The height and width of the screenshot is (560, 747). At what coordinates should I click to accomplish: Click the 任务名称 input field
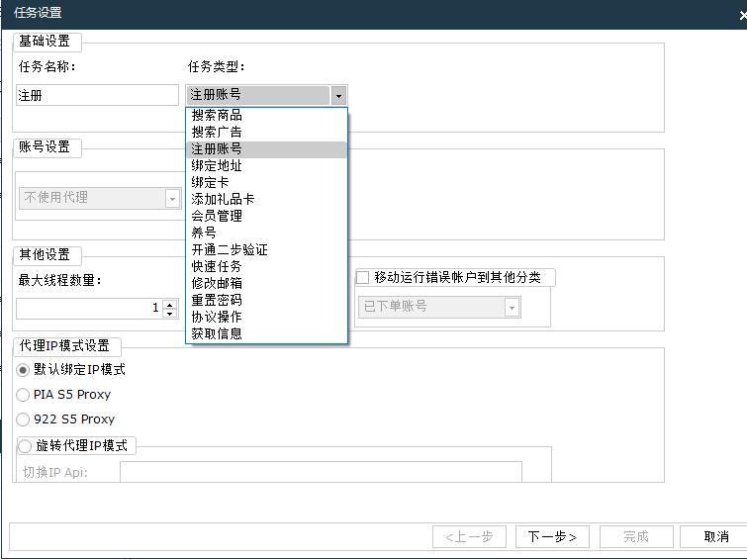tap(97, 95)
